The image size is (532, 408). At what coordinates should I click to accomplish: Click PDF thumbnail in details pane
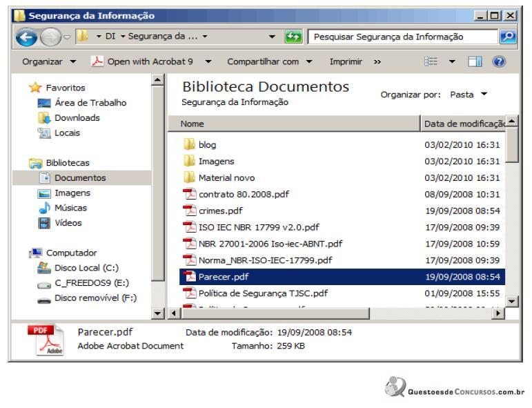tap(46, 340)
